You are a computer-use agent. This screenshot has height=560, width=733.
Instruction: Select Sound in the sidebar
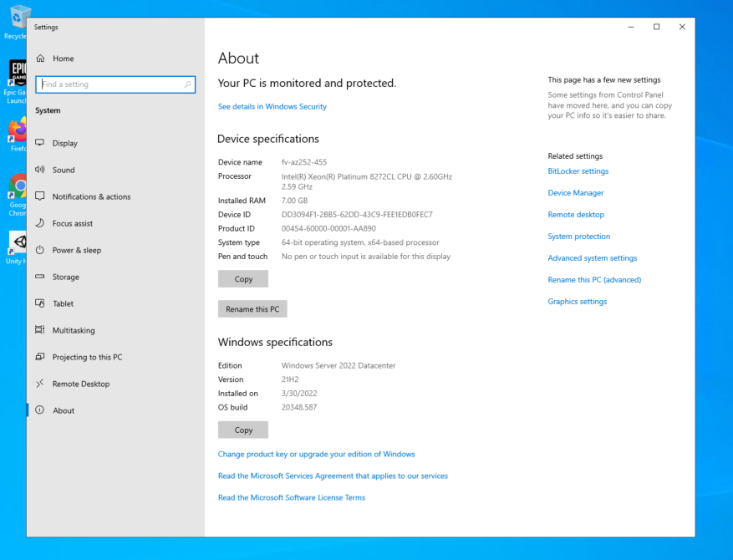pos(115,170)
